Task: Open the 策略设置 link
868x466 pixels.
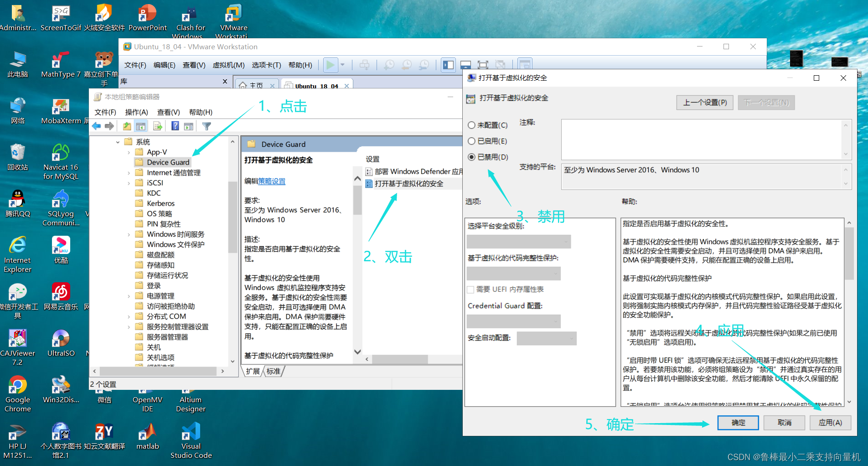Action: tap(272, 181)
